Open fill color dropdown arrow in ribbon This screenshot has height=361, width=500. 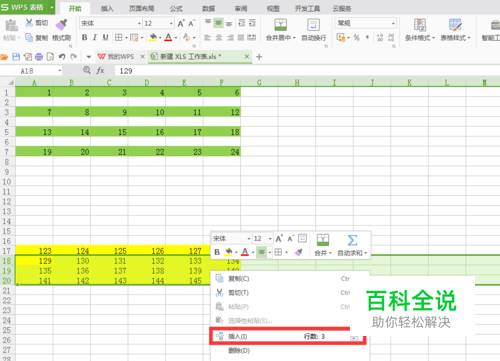pyautogui.click(x=160, y=38)
